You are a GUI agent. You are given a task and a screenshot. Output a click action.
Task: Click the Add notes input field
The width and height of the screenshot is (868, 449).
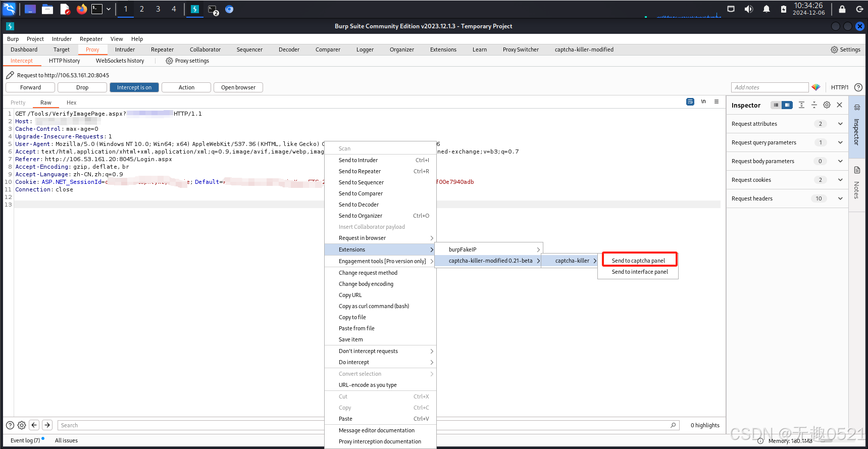point(770,87)
